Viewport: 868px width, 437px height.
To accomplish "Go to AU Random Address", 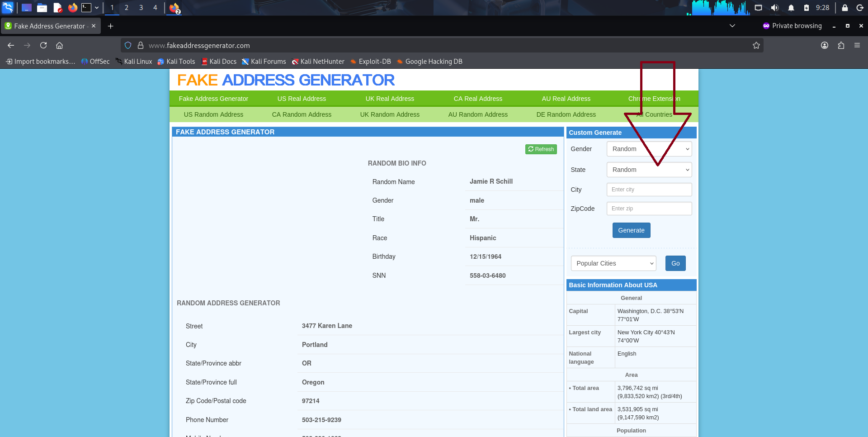I will 478,114.
